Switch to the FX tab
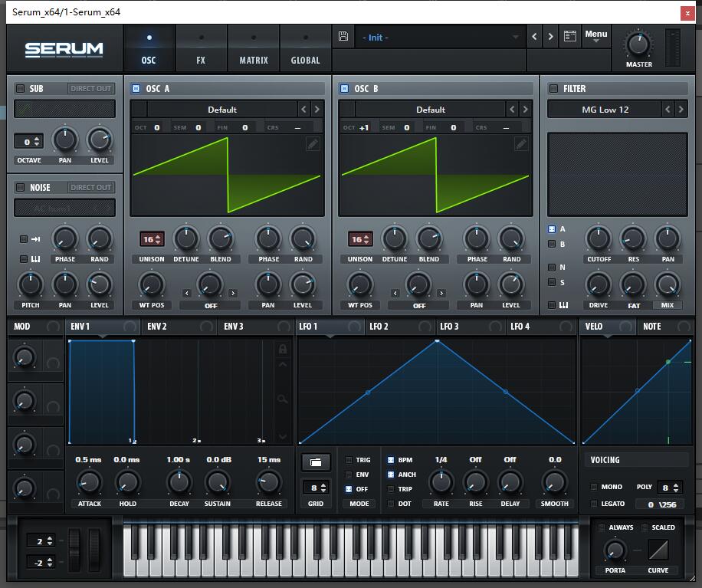The width and height of the screenshot is (702, 588). pos(201,48)
